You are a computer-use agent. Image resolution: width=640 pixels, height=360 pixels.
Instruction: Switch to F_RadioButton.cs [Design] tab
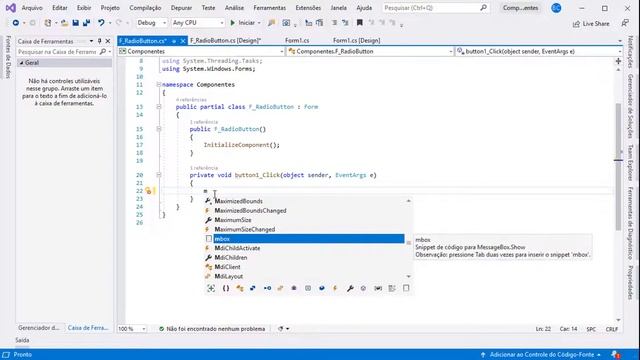click(x=226, y=41)
